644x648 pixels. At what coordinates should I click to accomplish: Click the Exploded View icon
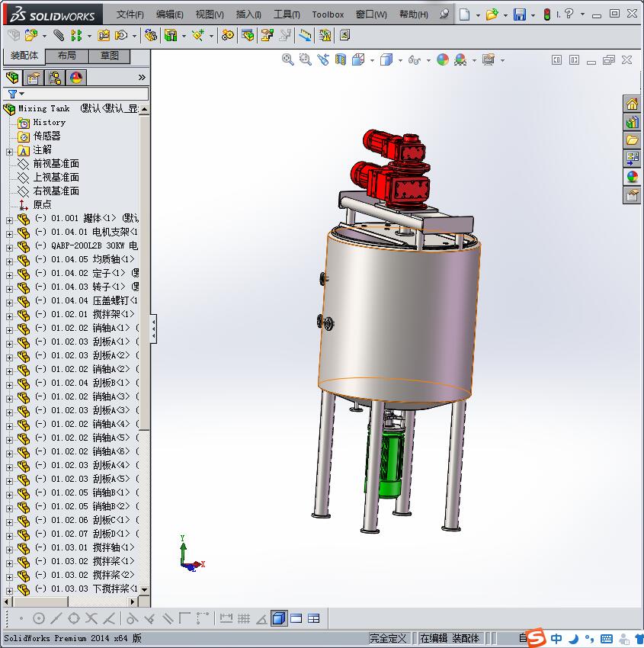coord(268,36)
